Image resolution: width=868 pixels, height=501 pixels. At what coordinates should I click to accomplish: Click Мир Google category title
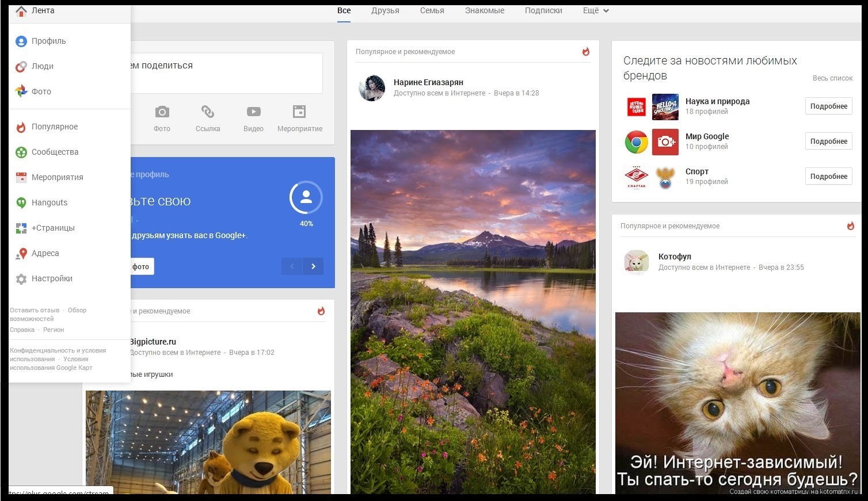click(x=707, y=136)
